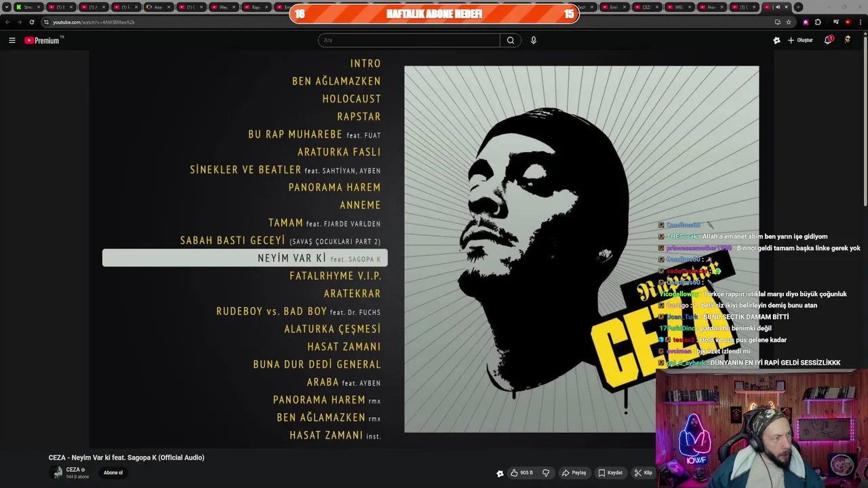
Task: Click track title ARATEKRAR
Action: pyautogui.click(x=352, y=293)
